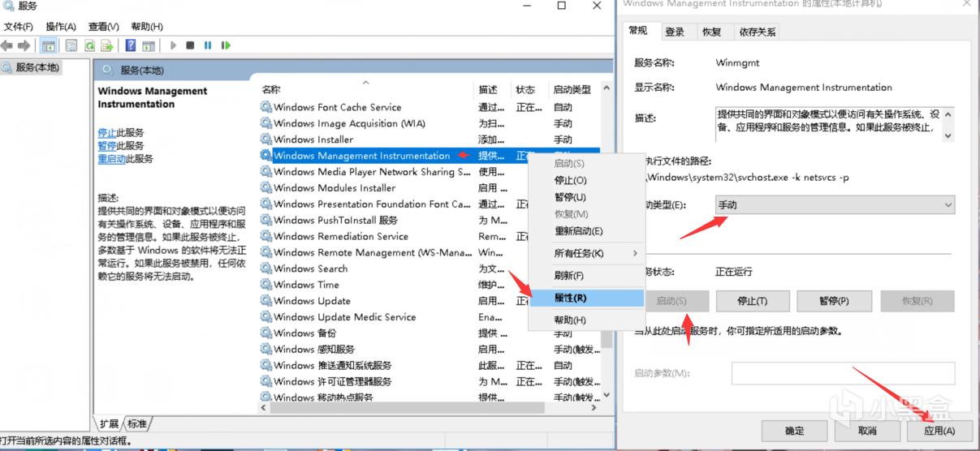Toggle the show/hide console tree toolbar icon
The image size is (980, 451).
(x=49, y=45)
